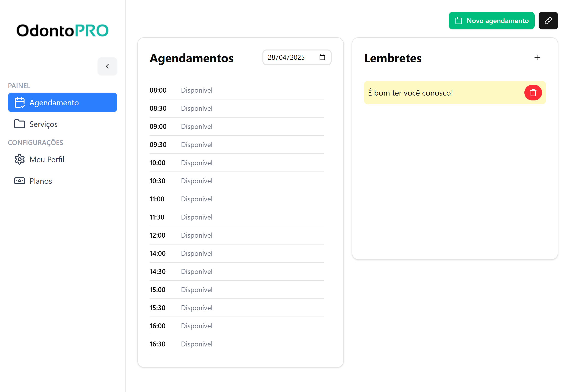Select the 16:30 Disponível time slot
570x392 pixels.
tap(236, 344)
